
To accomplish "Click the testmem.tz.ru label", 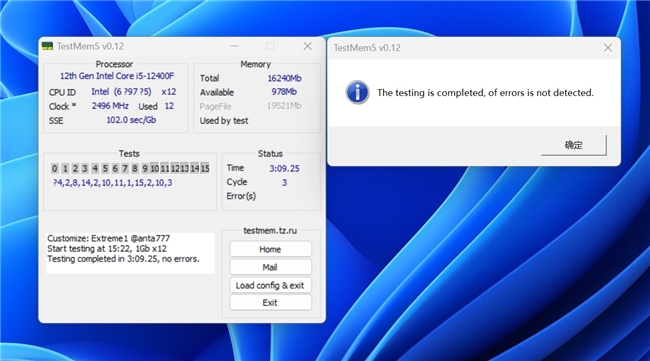I will 270,230.
